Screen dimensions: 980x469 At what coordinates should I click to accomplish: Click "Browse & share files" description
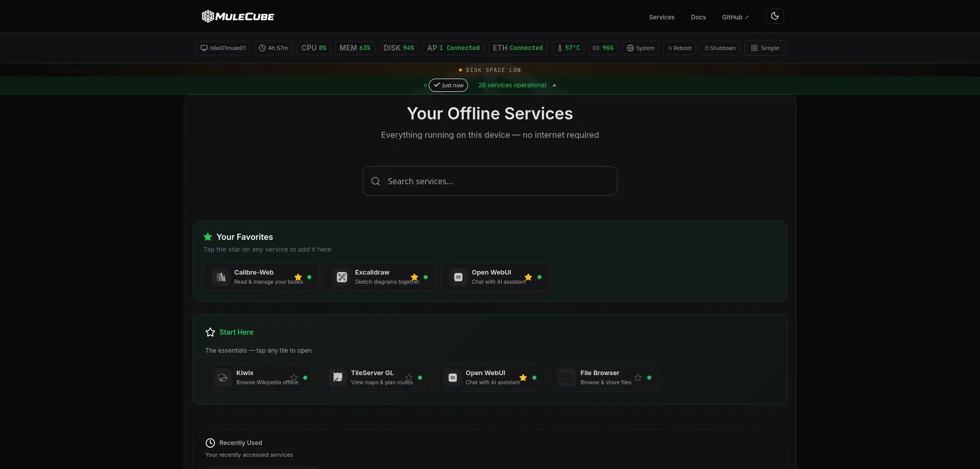(x=606, y=382)
